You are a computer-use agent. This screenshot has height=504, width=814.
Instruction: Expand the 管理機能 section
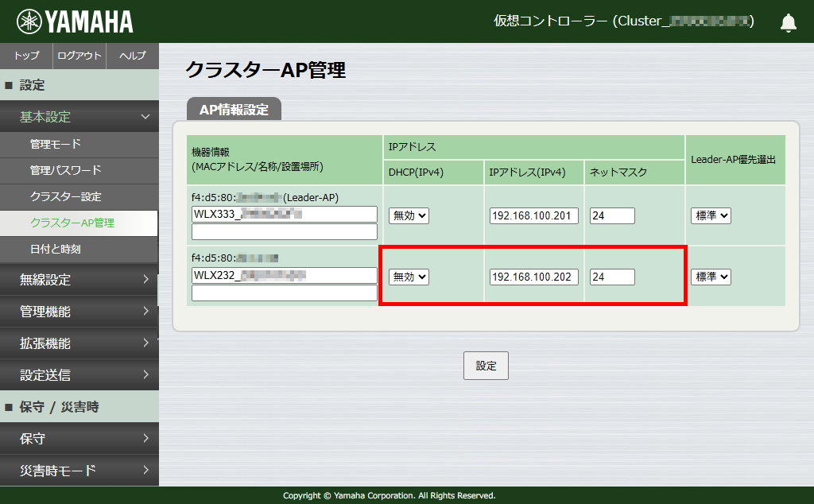click(x=79, y=312)
